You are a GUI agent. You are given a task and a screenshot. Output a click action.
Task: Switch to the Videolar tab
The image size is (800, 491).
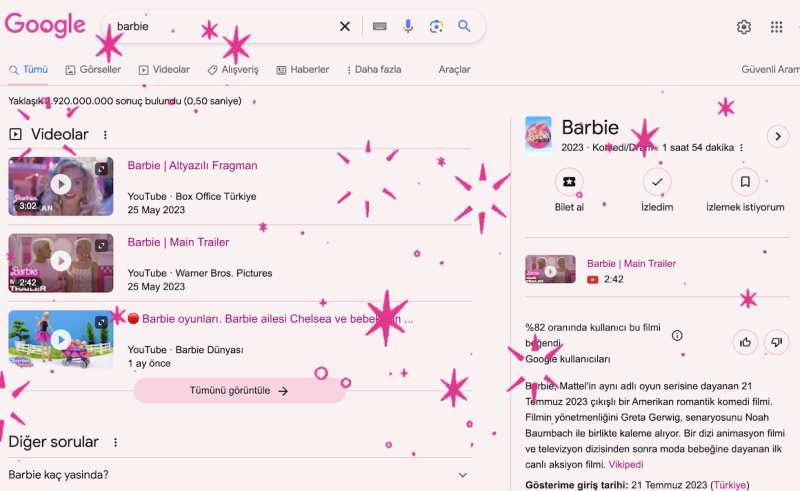[x=164, y=69]
